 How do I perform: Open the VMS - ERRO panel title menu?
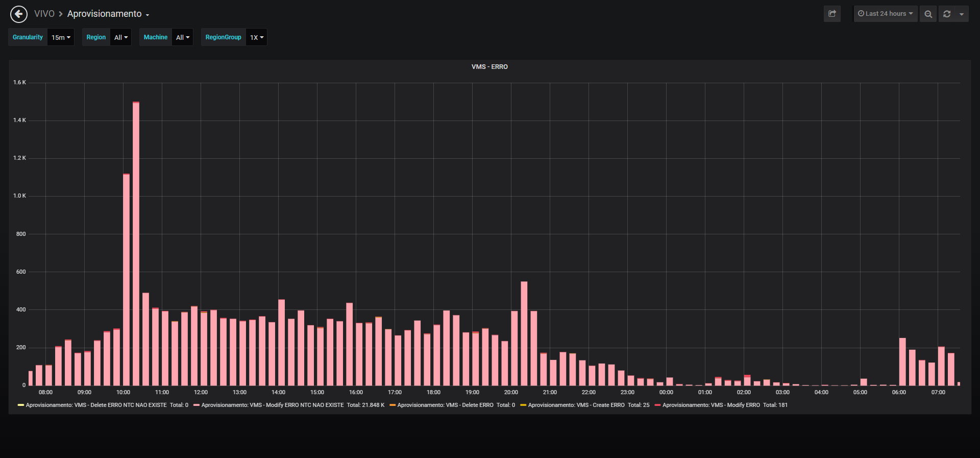tap(489, 67)
